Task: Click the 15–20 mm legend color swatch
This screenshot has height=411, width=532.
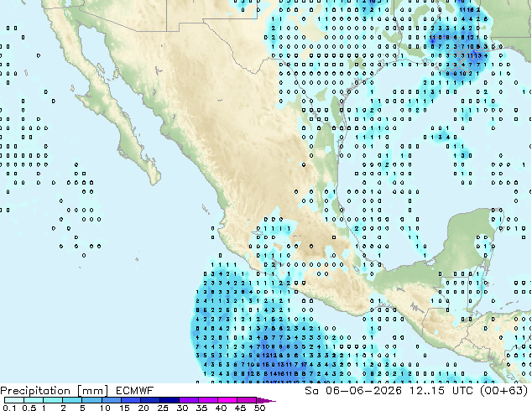Action: click(131, 400)
